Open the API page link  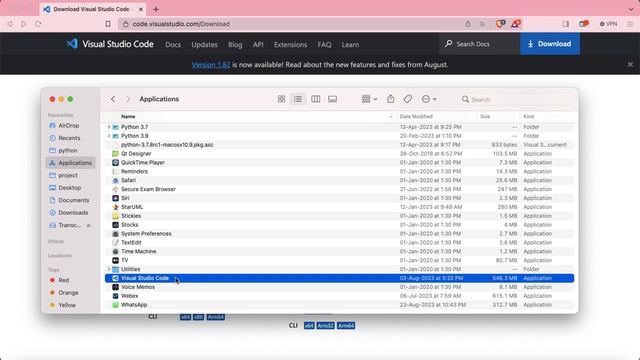point(258,44)
